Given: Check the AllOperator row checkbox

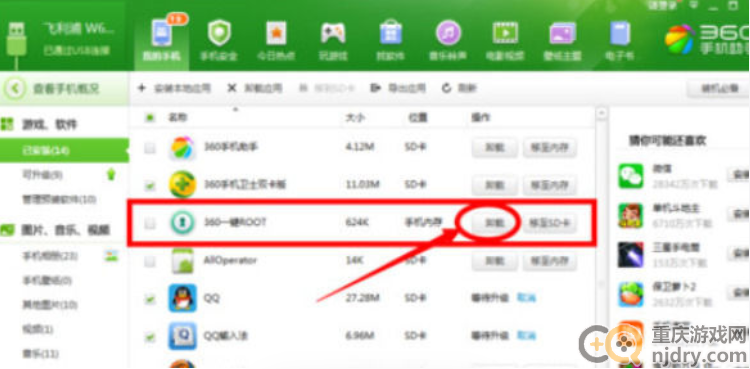Looking at the screenshot, I should (x=150, y=261).
